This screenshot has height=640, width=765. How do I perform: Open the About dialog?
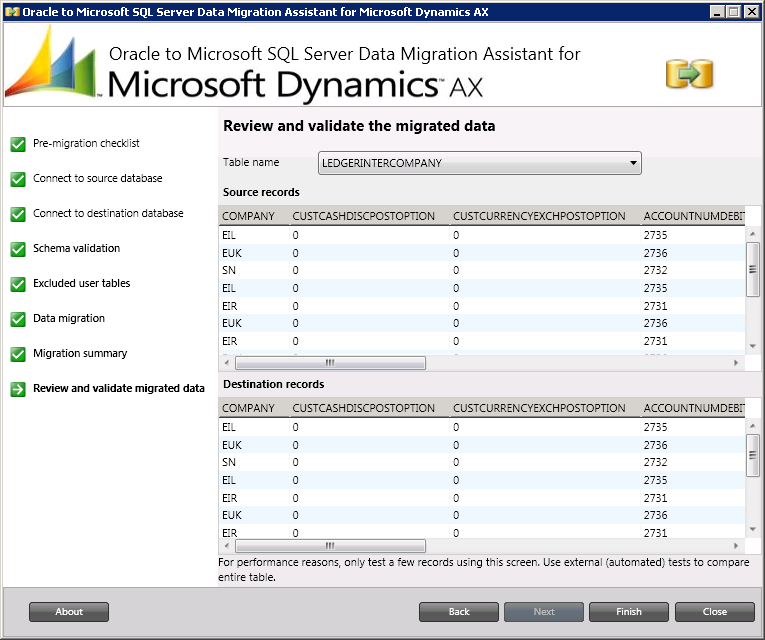pos(69,612)
